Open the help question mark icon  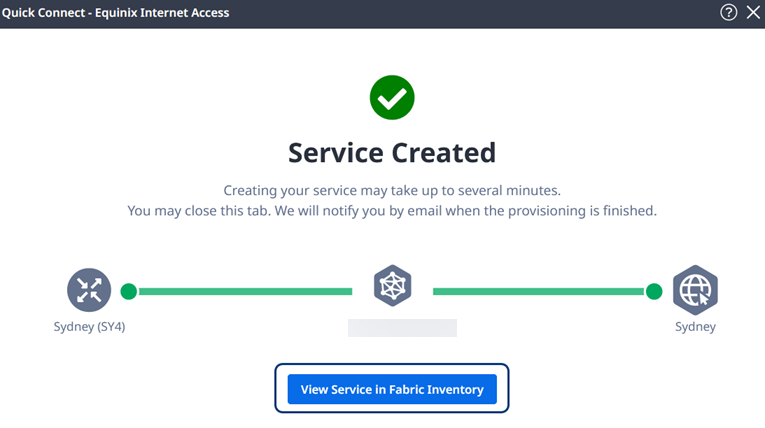(x=728, y=12)
